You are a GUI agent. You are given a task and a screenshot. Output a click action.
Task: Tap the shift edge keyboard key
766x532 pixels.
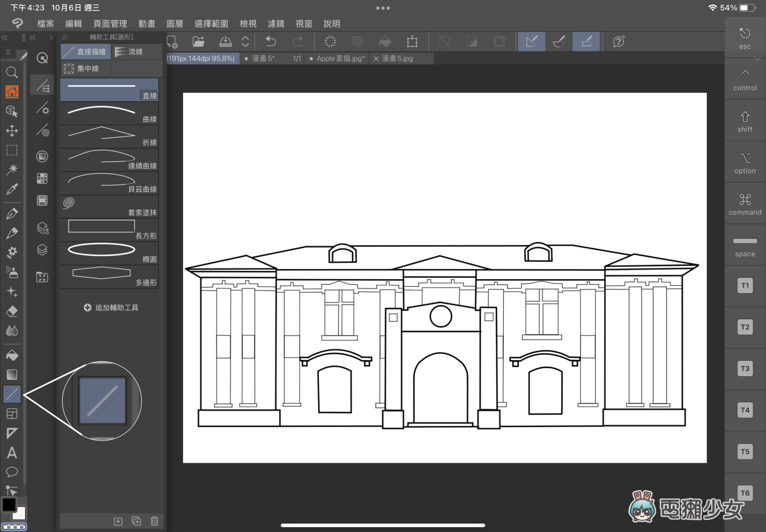coord(745,122)
